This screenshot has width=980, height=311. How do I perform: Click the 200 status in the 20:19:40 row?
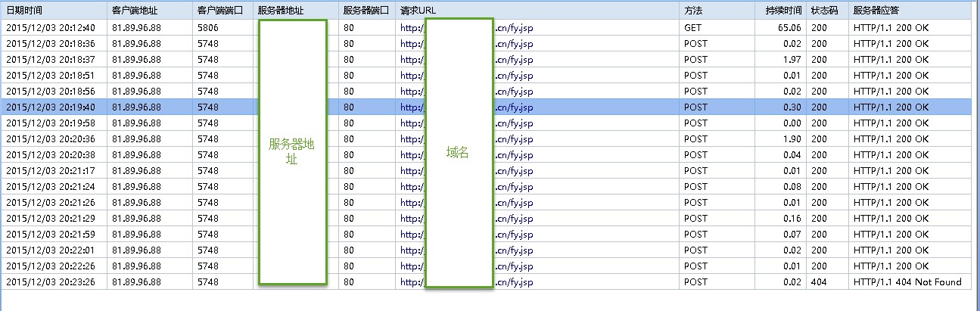(x=819, y=107)
